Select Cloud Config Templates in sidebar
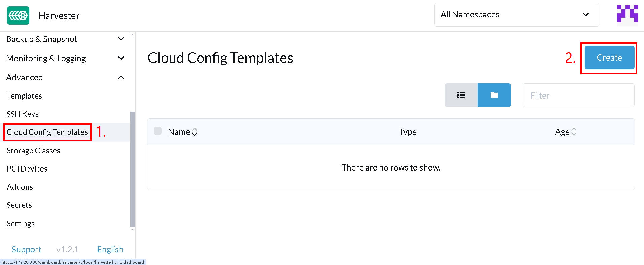This screenshot has height=265, width=644. (47, 132)
